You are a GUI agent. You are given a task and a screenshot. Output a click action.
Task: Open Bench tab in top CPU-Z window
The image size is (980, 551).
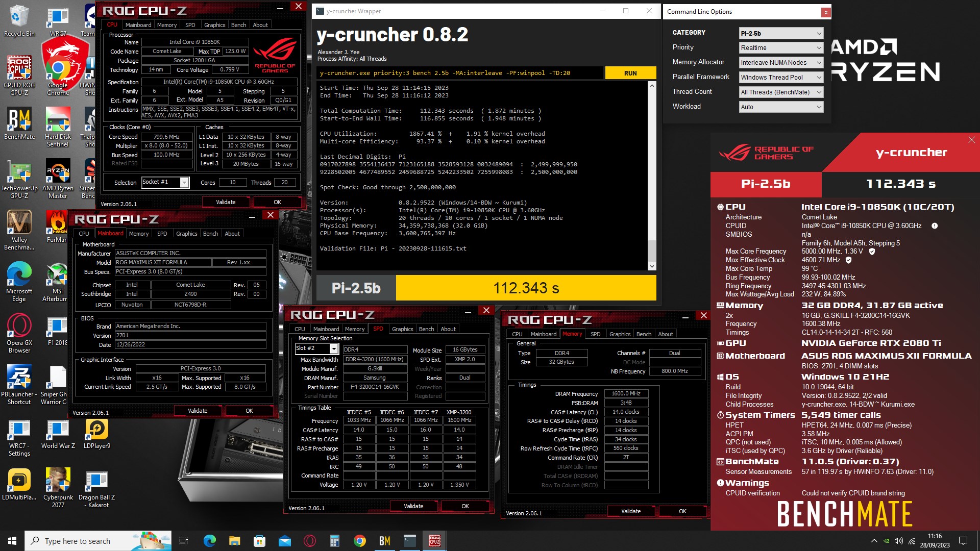pos(238,25)
